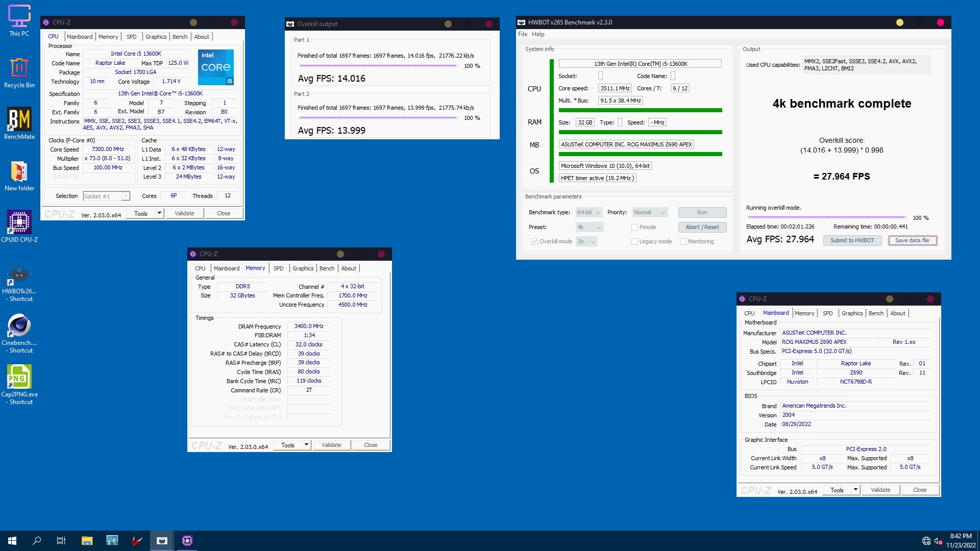This screenshot has height=551, width=980.
Task: Click the network globe tray icon
Action: click(x=926, y=541)
